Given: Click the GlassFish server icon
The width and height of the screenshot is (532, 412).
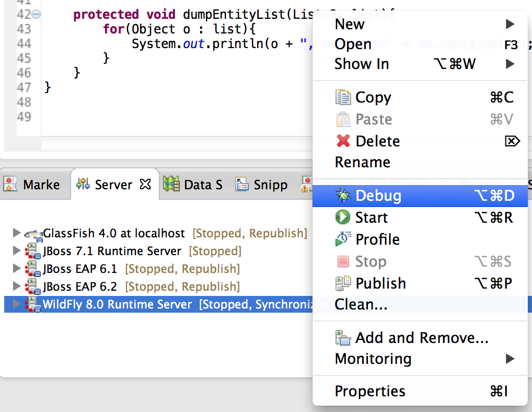Looking at the screenshot, I should pos(33,234).
